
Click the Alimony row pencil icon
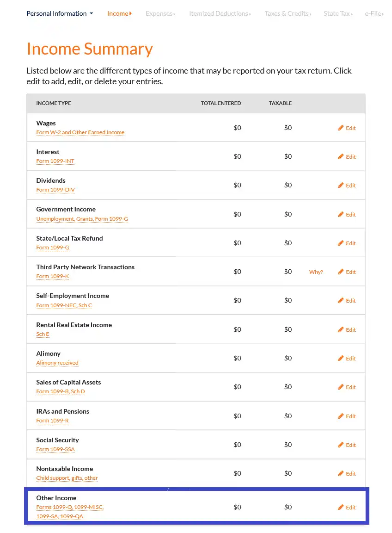(x=341, y=359)
